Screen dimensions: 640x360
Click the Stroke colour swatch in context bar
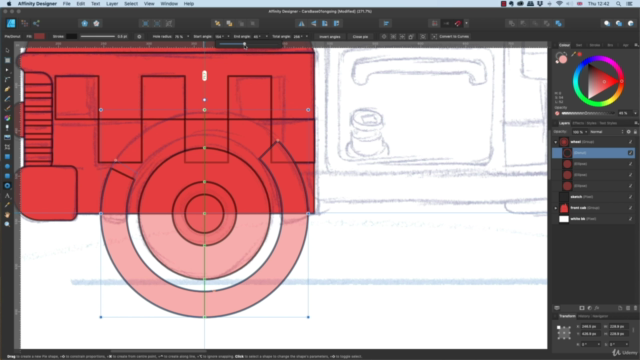tap(71, 36)
